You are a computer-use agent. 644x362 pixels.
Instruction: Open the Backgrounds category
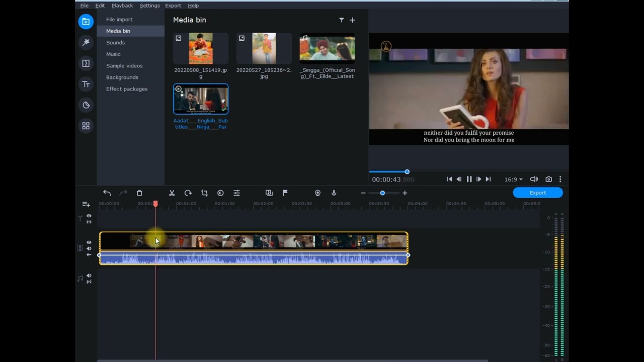(131, 77)
